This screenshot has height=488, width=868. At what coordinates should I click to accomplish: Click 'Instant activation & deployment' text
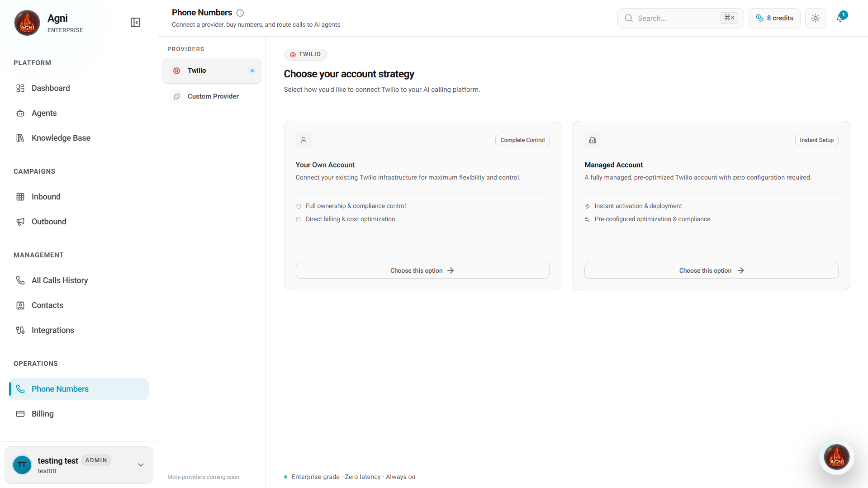click(x=638, y=206)
